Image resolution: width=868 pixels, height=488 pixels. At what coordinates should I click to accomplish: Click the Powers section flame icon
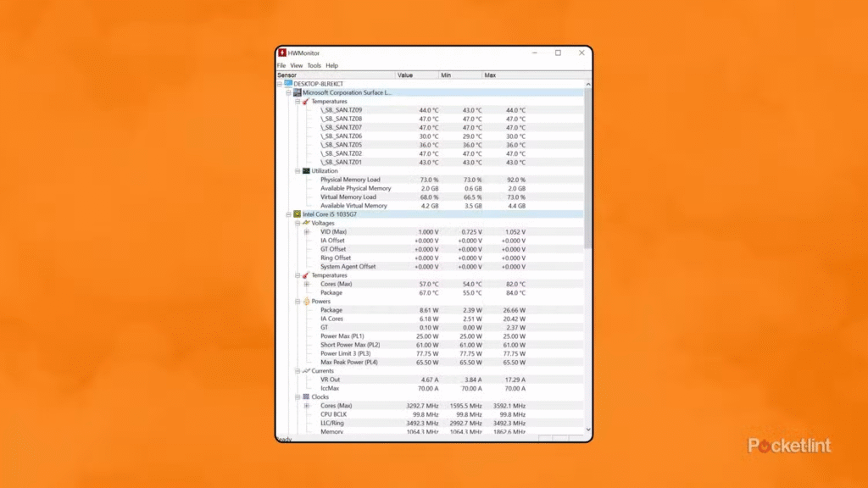tap(306, 302)
